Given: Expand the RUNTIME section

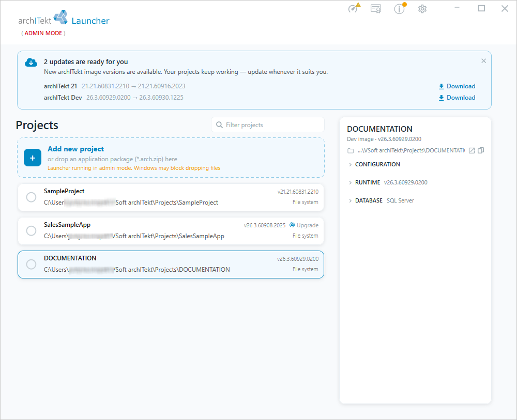Looking at the screenshot, I should click(388, 182).
